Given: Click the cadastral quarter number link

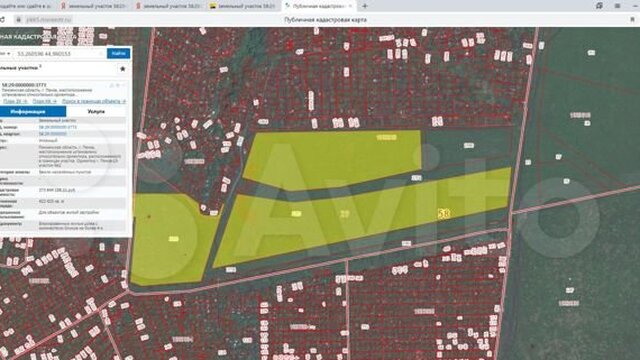Looking at the screenshot, I should tap(52, 134).
